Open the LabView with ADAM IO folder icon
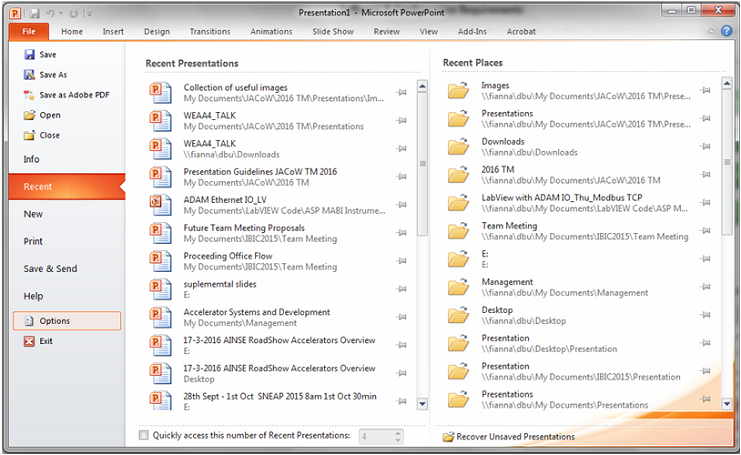This screenshot has width=741, height=455. click(458, 202)
